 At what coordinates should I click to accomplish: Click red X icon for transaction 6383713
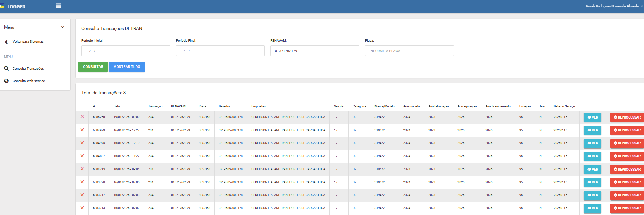point(82,208)
